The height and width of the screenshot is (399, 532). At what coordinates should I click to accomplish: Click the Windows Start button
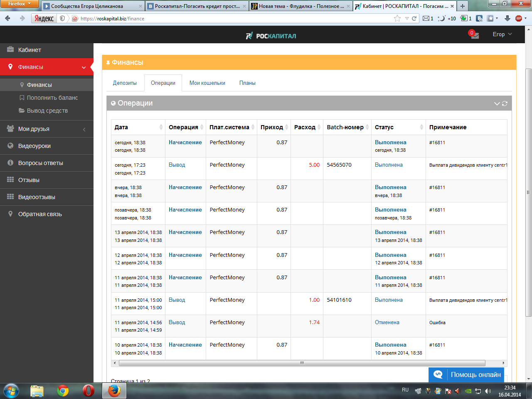point(11,391)
